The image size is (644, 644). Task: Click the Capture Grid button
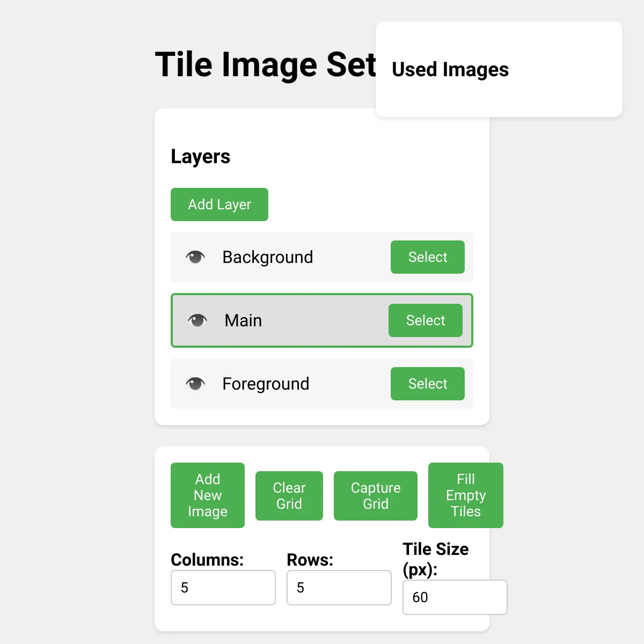pyautogui.click(x=376, y=496)
